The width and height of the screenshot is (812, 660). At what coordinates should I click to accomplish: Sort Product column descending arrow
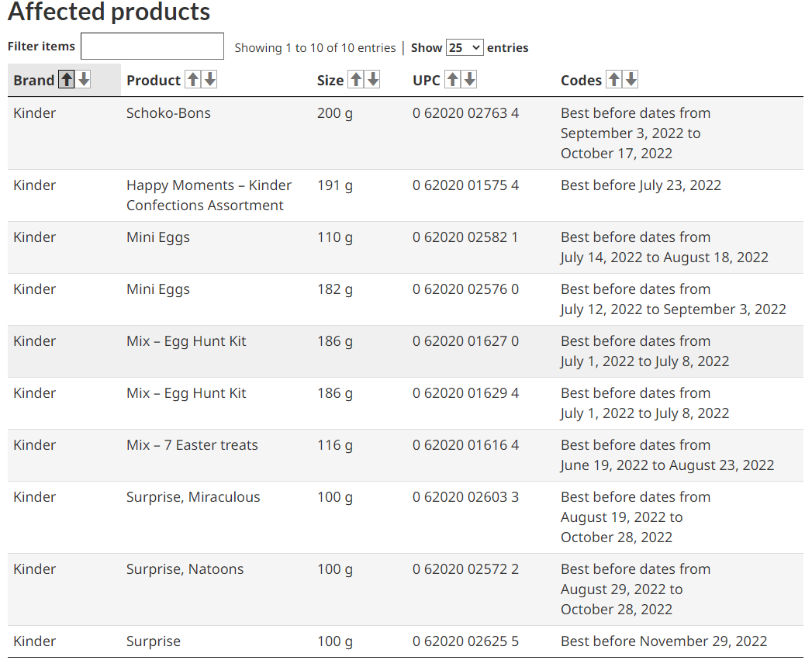[x=209, y=80]
